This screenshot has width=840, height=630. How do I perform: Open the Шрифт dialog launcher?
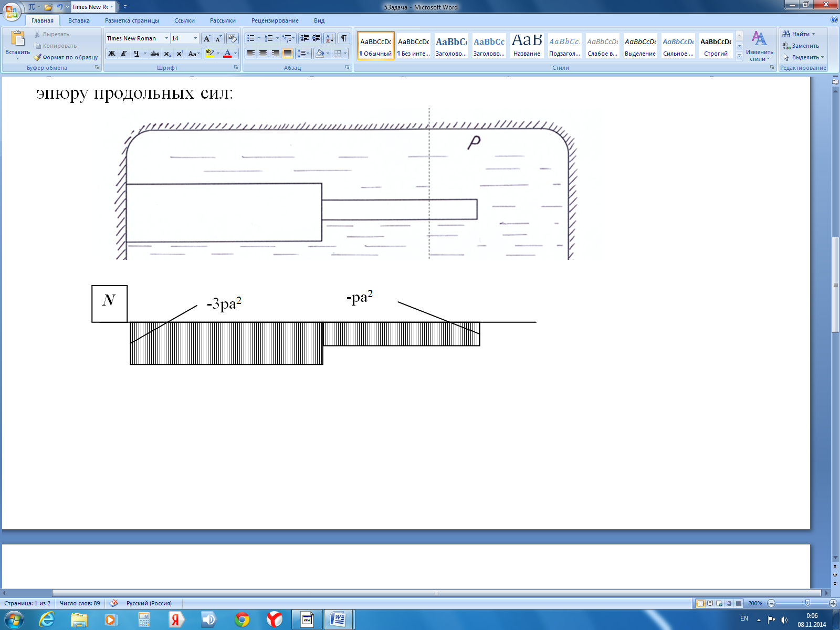click(x=236, y=68)
